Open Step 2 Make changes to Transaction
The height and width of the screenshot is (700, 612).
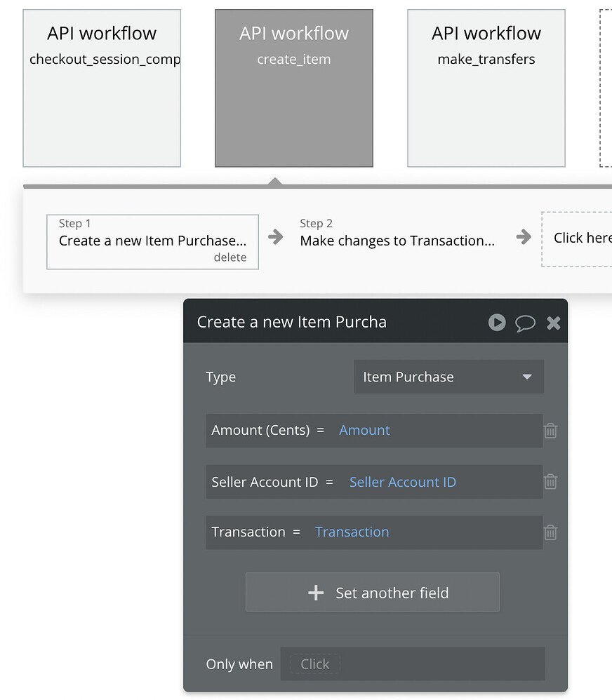[397, 234]
